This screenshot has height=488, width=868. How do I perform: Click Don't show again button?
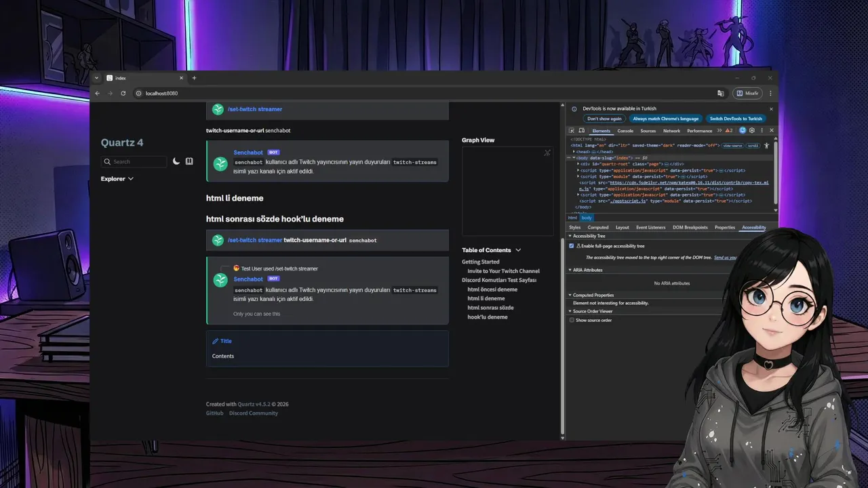click(604, 119)
